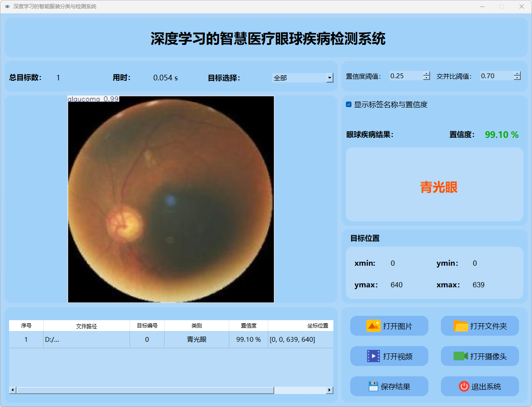Click the picture icon on Open Image button
This screenshot has width=532, height=407.
pyautogui.click(x=373, y=326)
